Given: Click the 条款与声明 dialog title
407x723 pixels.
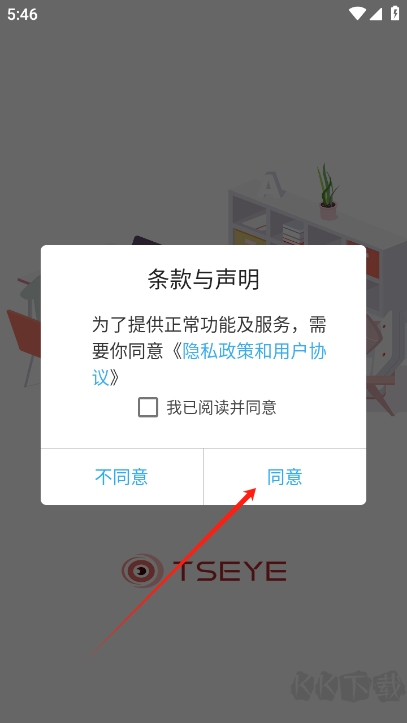Looking at the screenshot, I should click(203, 279).
